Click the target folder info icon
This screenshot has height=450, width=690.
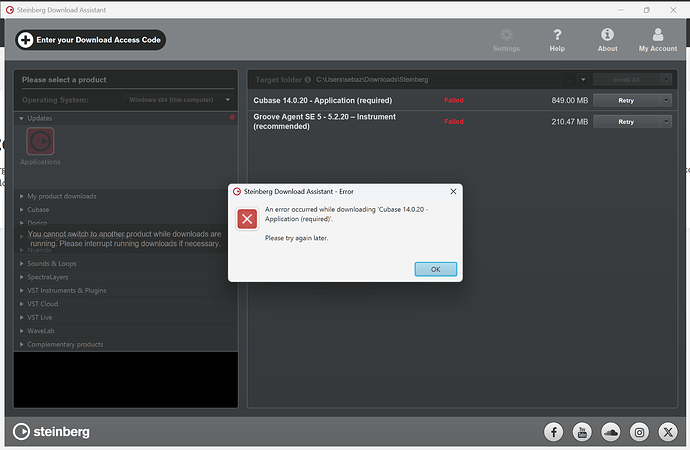click(308, 80)
